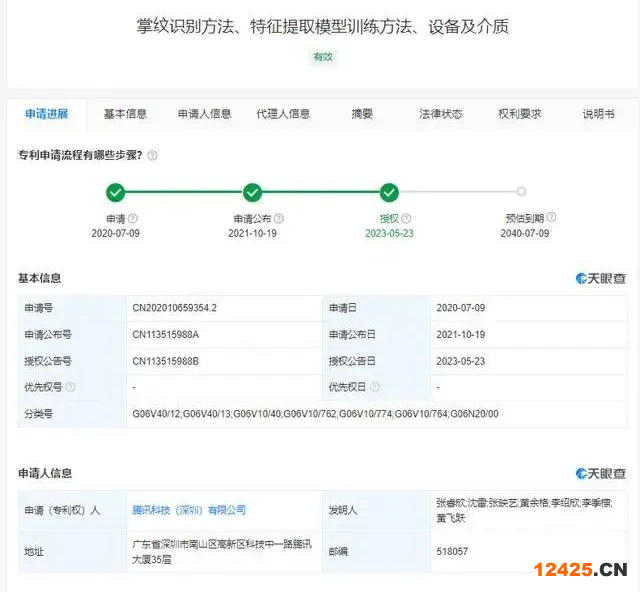
Task: Open the 腾讯科技（深圳）有限公司 applicant link
Action: click(189, 510)
